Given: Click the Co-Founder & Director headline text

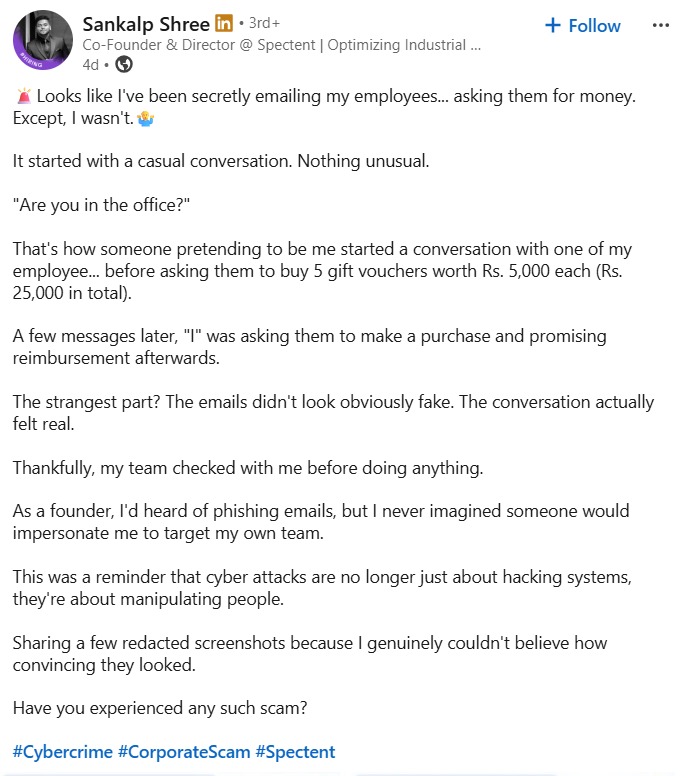Looking at the screenshot, I should (281, 45).
